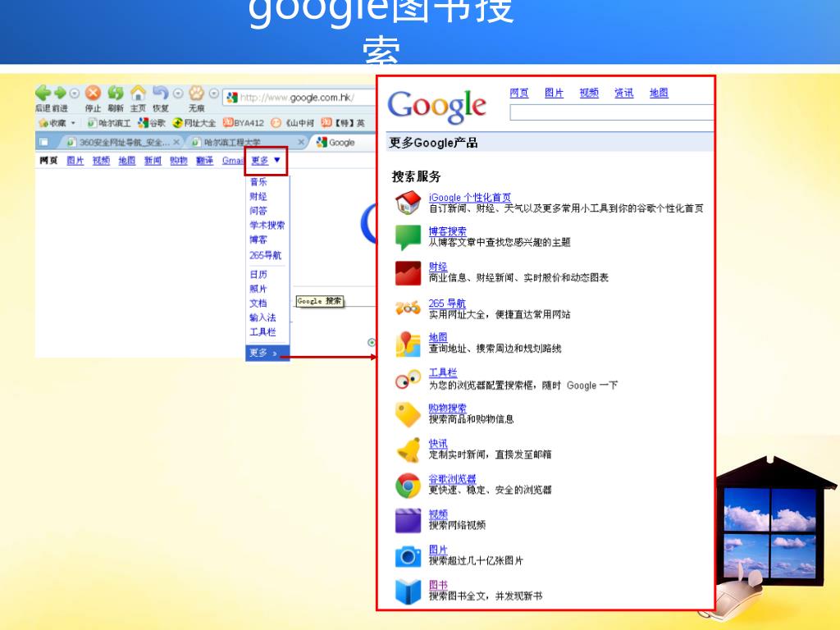This screenshot has height=630, width=840.
Task: Click the address bar with google.com.hk
Action: [x=300, y=98]
